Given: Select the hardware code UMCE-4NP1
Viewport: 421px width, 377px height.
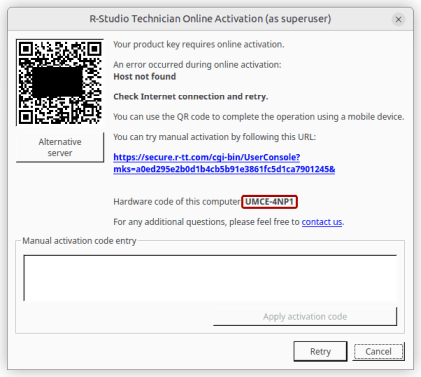Looking at the screenshot, I should pos(269,202).
